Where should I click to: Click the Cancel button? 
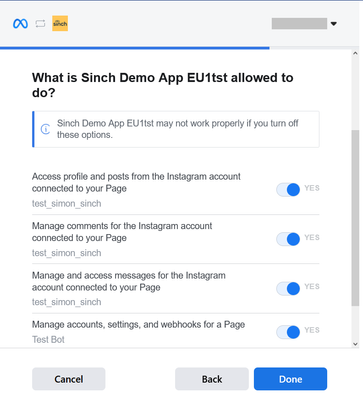[x=69, y=379]
